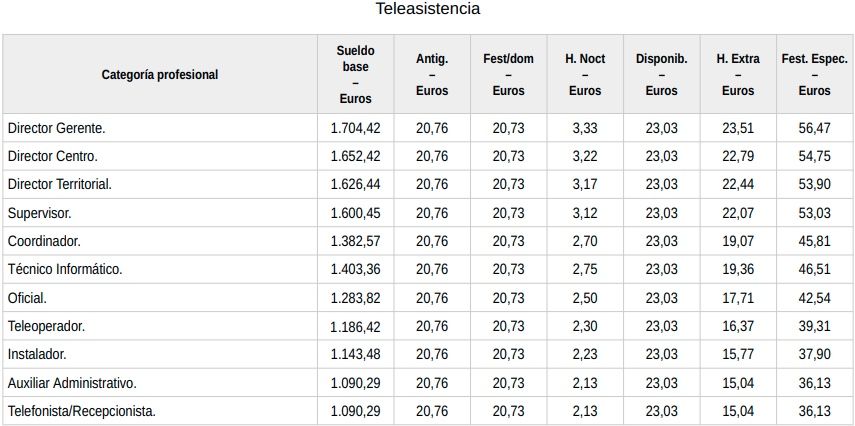
Task: Click the Director Gerente row label
Action: (x=57, y=128)
